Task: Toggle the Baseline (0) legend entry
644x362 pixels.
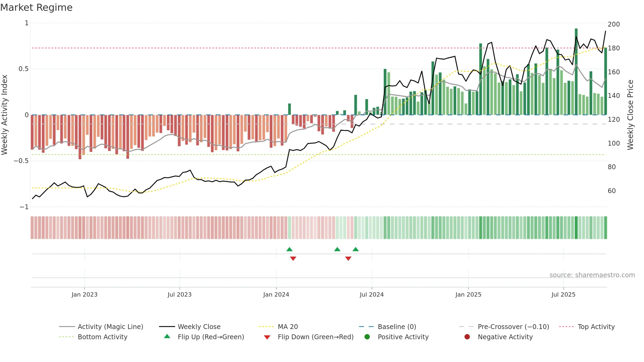Action: coord(387,327)
